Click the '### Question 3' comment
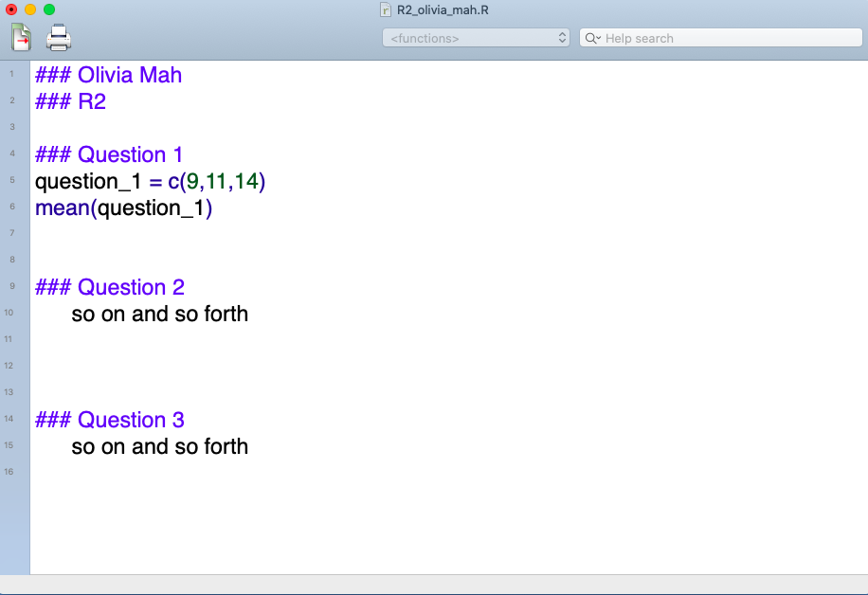The width and height of the screenshot is (868, 595). click(x=110, y=420)
